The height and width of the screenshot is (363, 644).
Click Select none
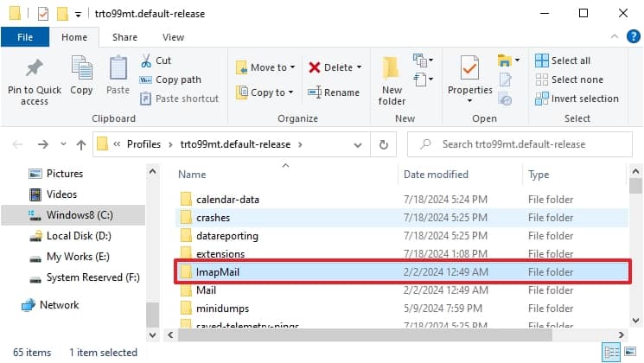[x=569, y=80]
